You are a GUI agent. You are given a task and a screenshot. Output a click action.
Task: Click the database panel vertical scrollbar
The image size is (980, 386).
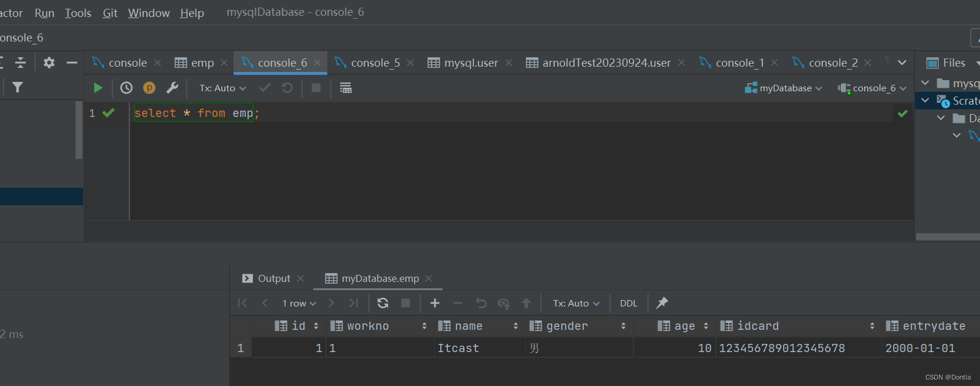click(79, 130)
